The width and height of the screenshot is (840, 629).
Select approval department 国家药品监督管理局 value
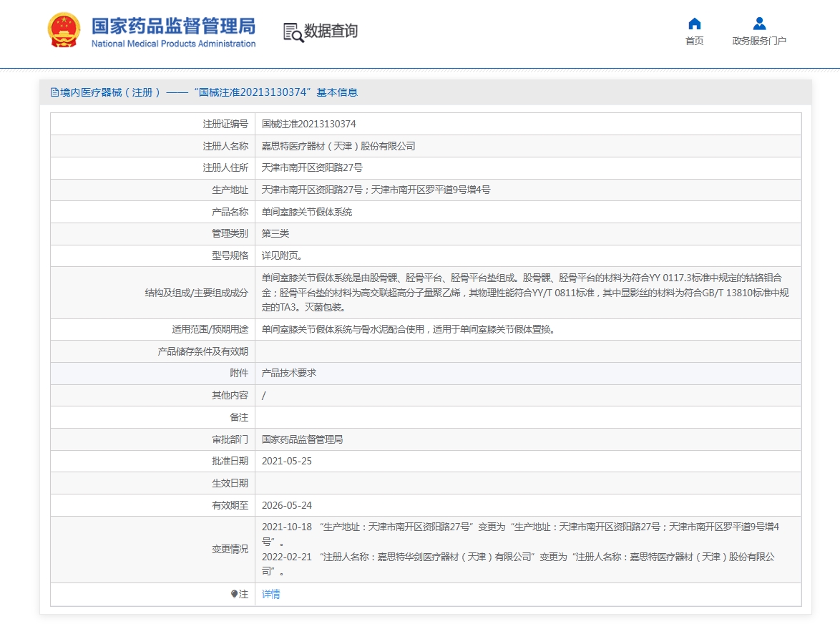(x=302, y=439)
